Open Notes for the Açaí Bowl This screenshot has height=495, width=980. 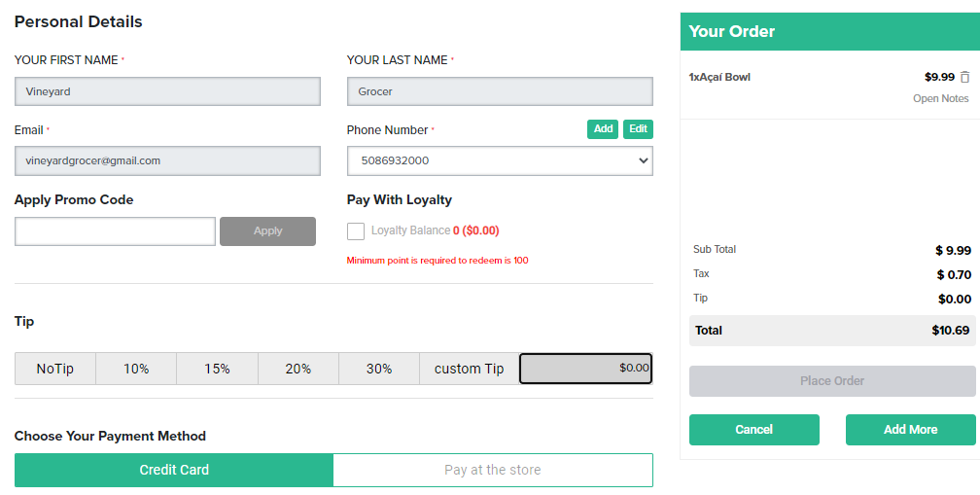(941, 98)
